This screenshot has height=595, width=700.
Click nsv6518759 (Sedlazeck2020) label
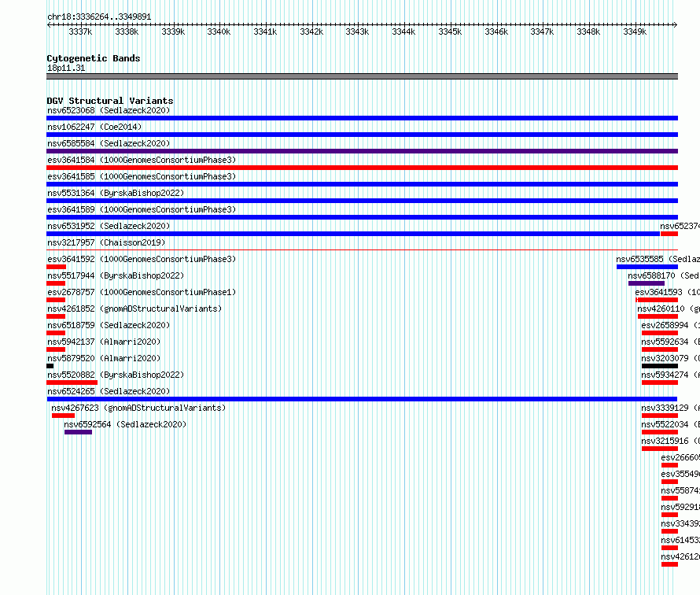click(x=109, y=325)
